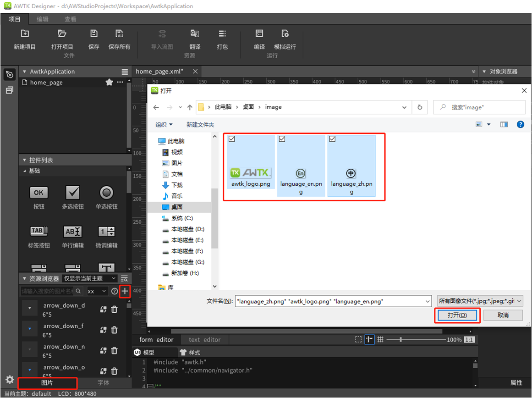Open the xx scale dropdown
The height and width of the screenshot is (398, 532).
(98, 291)
